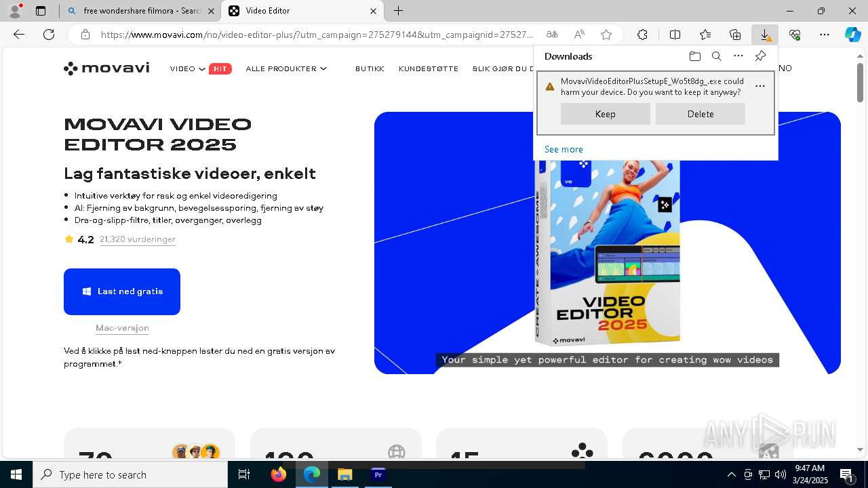868x488 pixels.
Task: Open Browser essentials icon
Action: (795, 35)
